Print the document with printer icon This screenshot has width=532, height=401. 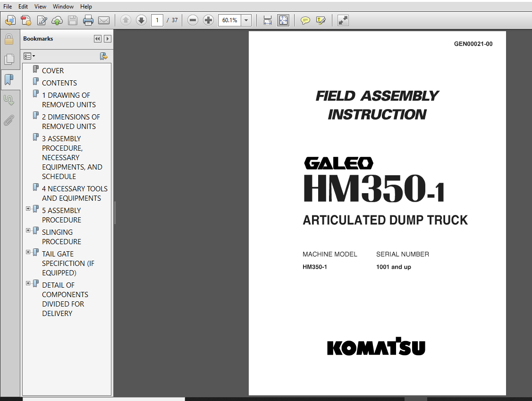coord(88,20)
